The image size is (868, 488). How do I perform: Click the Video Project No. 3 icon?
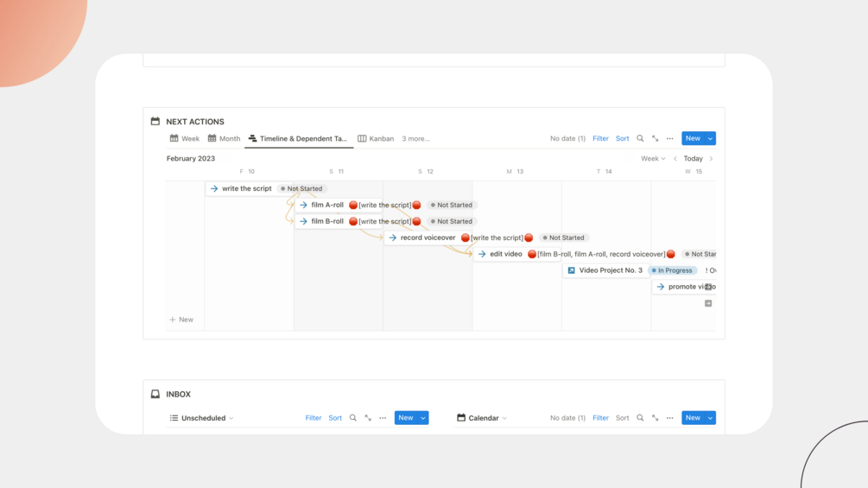click(571, 270)
